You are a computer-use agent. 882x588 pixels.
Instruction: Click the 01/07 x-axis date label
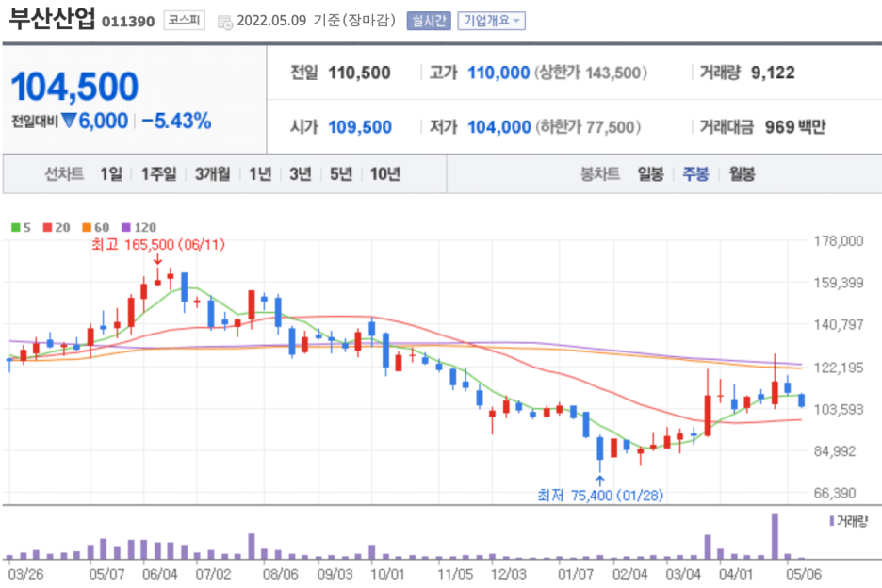[x=576, y=574]
